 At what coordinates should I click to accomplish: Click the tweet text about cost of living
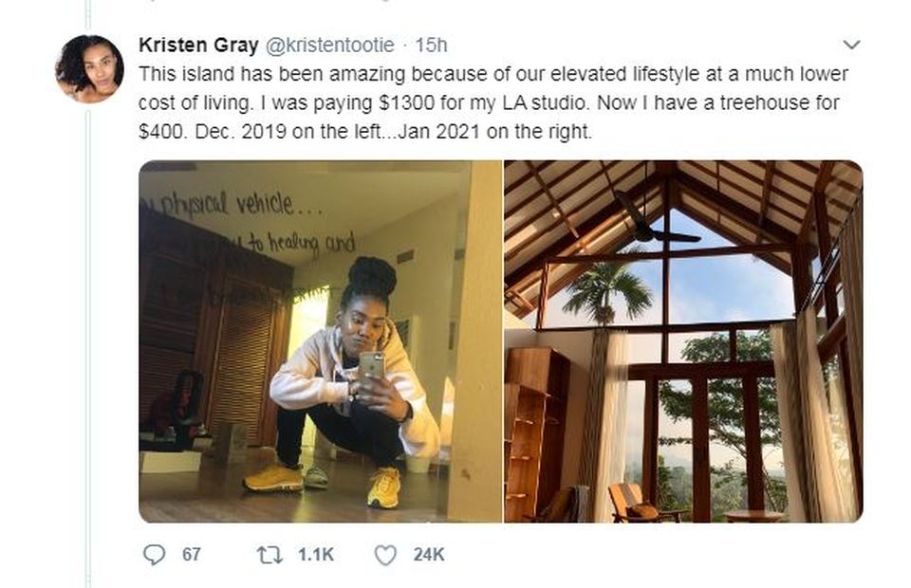[493, 102]
